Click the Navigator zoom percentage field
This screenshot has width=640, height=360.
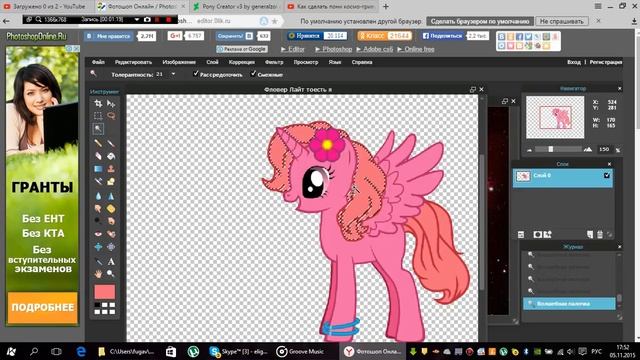(x=604, y=149)
